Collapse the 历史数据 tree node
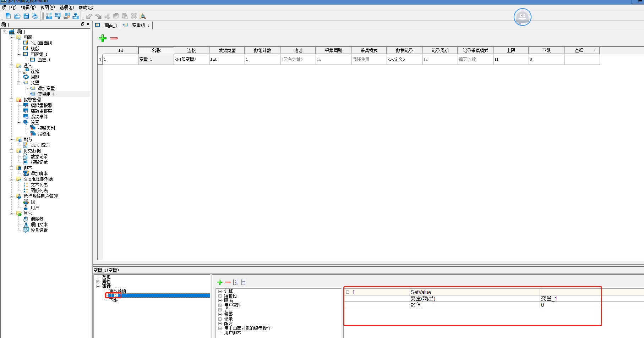 (x=12, y=151)
